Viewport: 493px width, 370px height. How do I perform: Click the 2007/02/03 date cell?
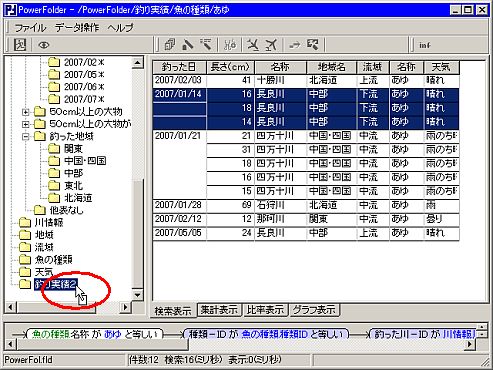pos(179,81)
